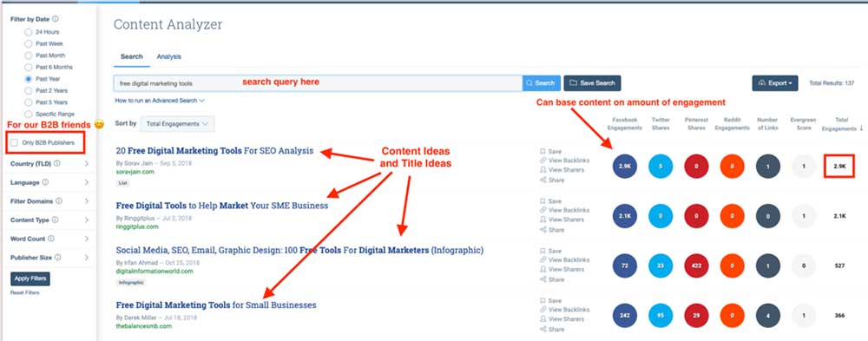This screenshot has width=868, height=341.
Task: Click the ringgitplus.com domain link
Action: pos(137,226)
